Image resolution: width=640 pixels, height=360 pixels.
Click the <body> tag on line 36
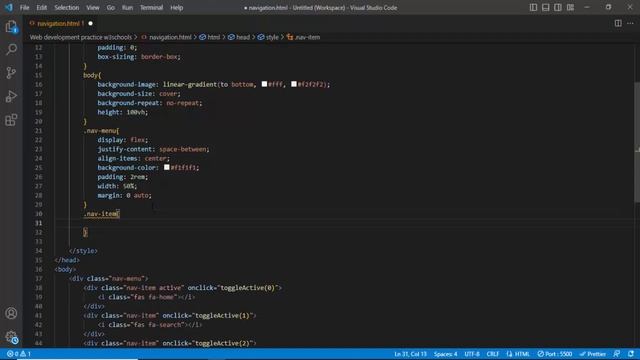pos(65,269)
